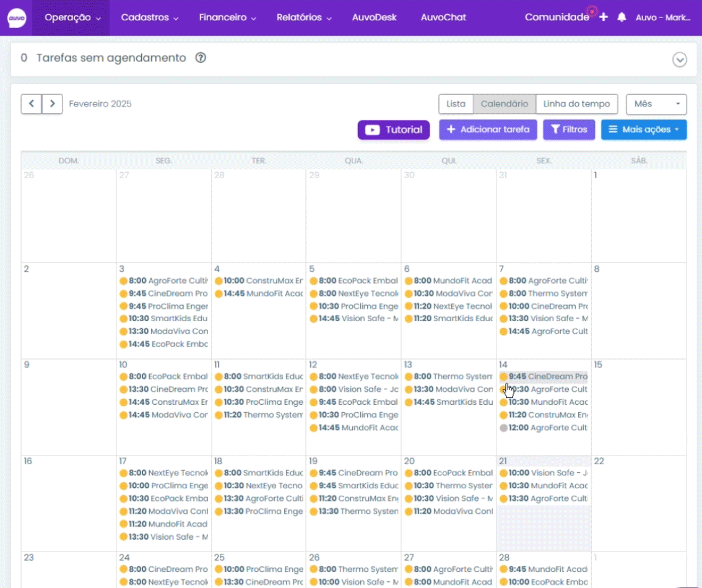Click the plus icon in top bar

[604, 17]
